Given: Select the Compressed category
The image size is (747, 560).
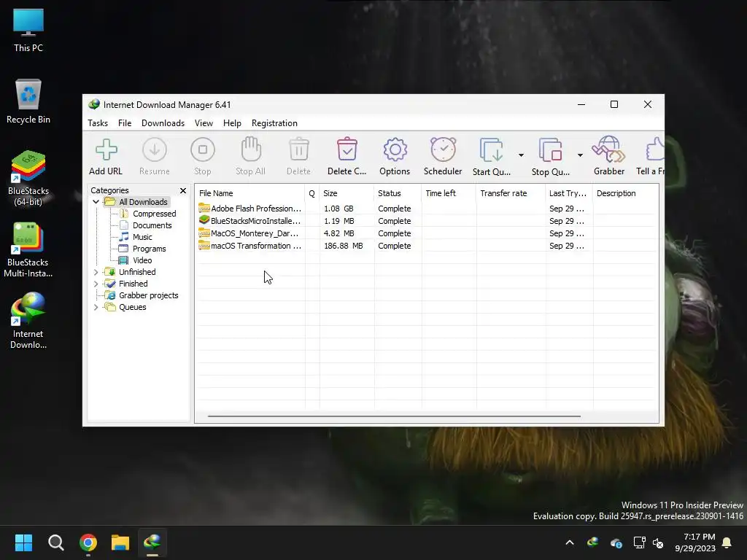Looking at the screenshot, I should pos(155,214).
